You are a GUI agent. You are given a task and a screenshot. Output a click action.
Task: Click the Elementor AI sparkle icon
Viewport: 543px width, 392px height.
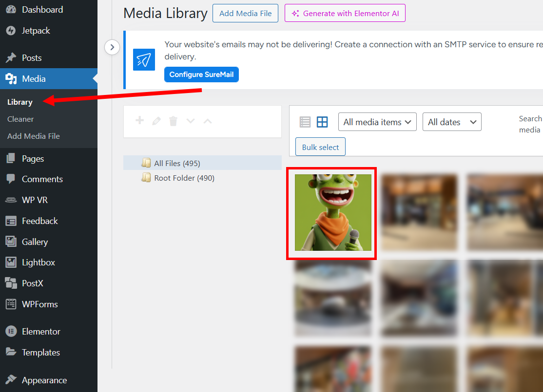point(295,14)
